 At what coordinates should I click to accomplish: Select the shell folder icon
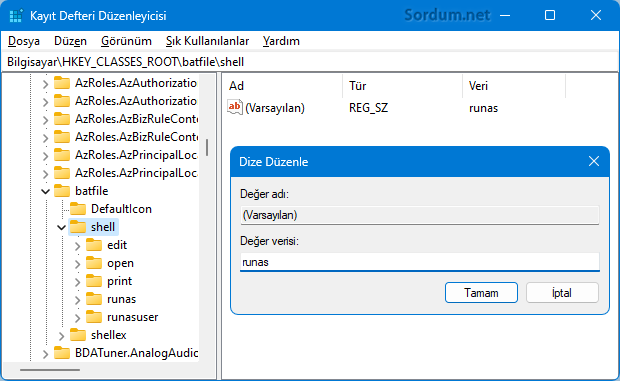click(78, 226)
